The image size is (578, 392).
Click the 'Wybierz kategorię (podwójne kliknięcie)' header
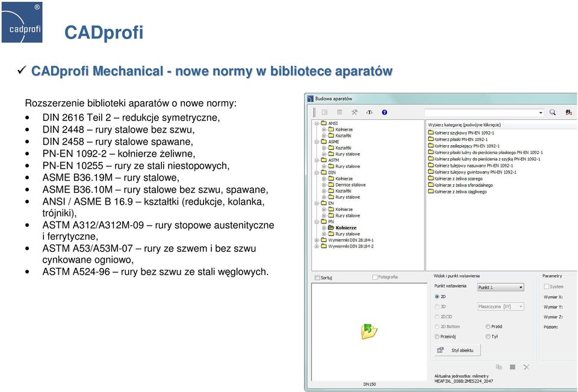[464, 125]
